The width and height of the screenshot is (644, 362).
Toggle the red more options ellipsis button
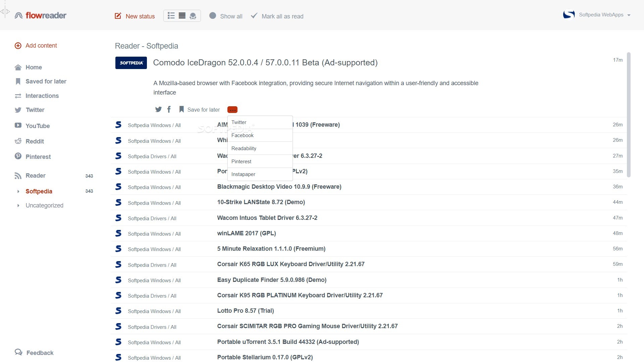(x=232, y=110)
